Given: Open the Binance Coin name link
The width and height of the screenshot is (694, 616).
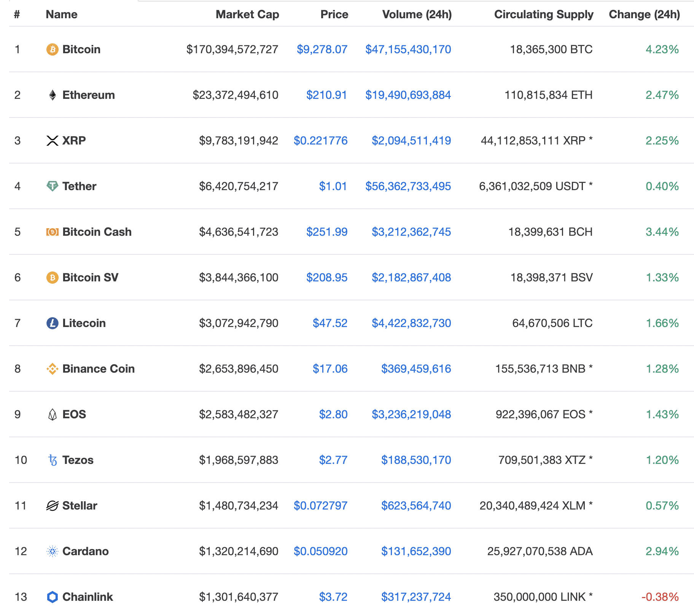Looking at the screenshot, I should click(99, 369).
